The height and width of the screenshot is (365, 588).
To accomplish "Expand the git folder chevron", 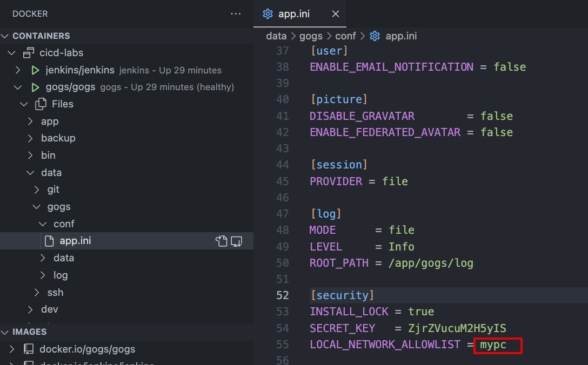I will tap(37, 190).
